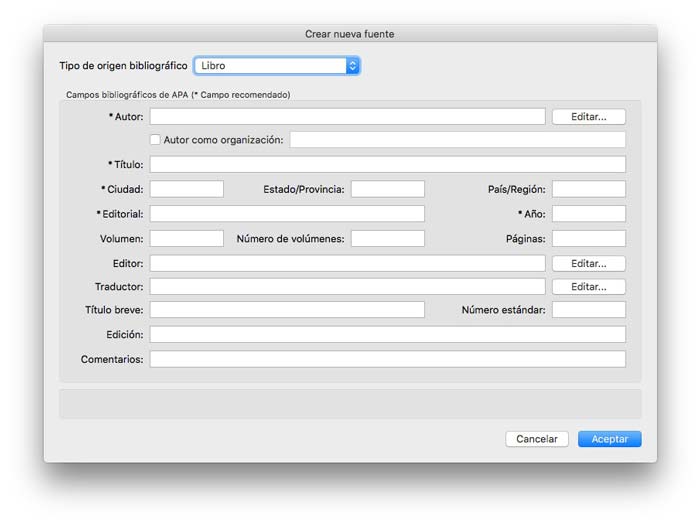Click the Editar button next to Editor
This screenshot has width=700, height=524.
(588, 264)
